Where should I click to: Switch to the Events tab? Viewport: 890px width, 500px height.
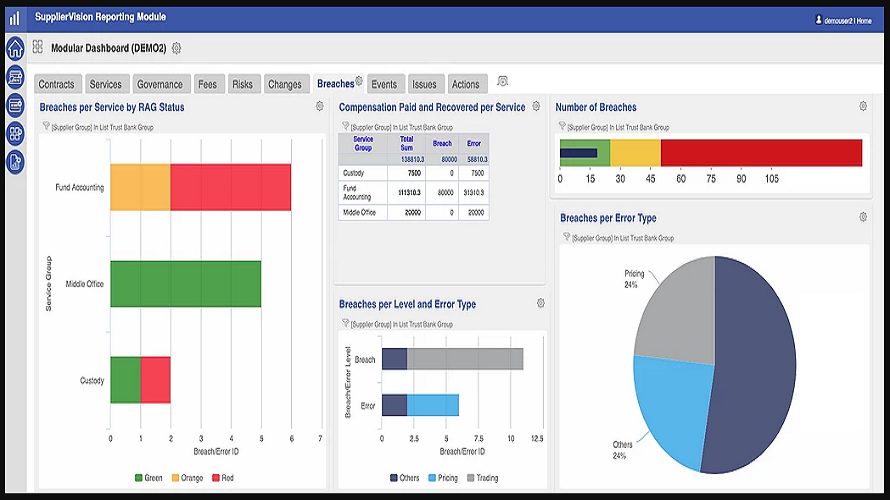point(386,84)
